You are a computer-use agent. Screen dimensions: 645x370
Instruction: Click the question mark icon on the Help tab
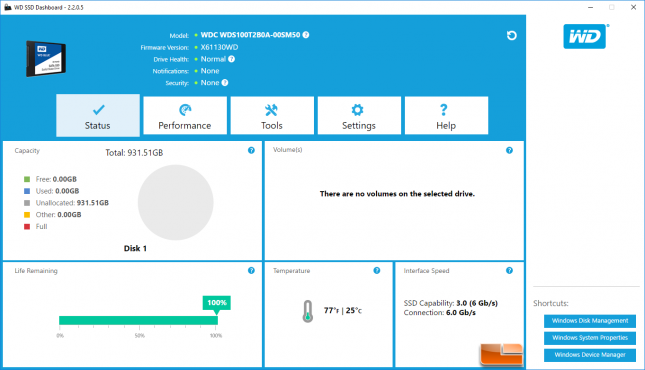click(x=443, y=110)
